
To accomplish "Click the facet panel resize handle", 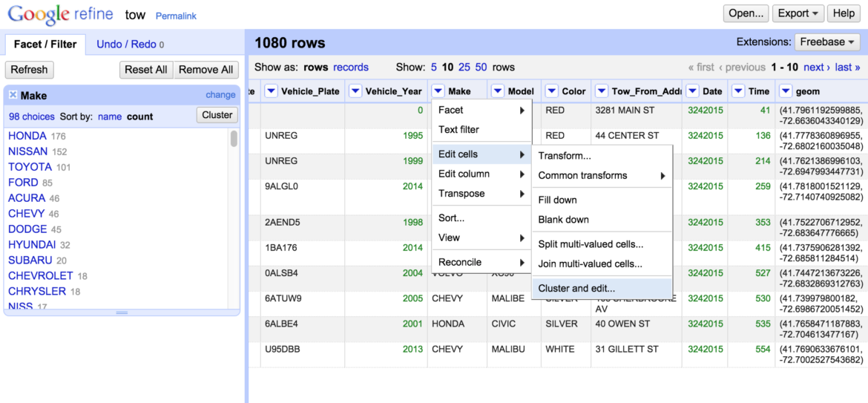I will click(122, 312).
